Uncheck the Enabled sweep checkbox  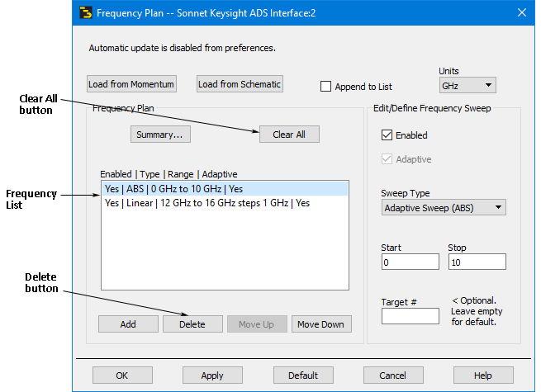387,135
